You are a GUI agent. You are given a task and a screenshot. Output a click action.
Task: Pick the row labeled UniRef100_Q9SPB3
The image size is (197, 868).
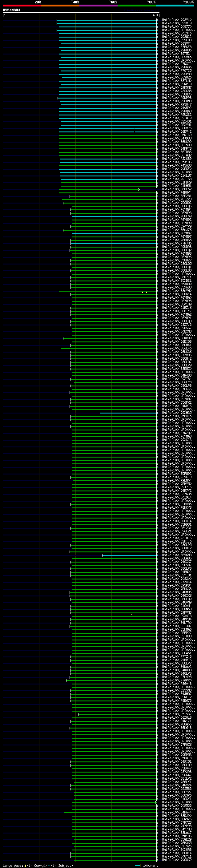[x=176, y=74]
